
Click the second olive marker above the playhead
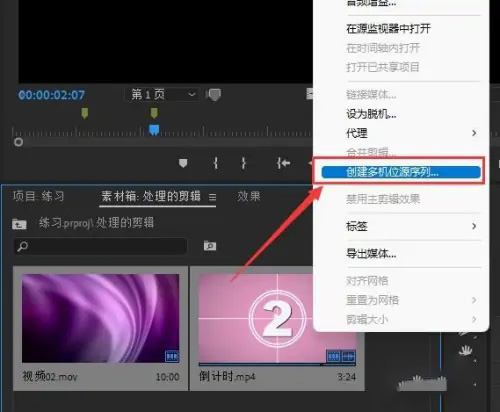tap(154, 113)
